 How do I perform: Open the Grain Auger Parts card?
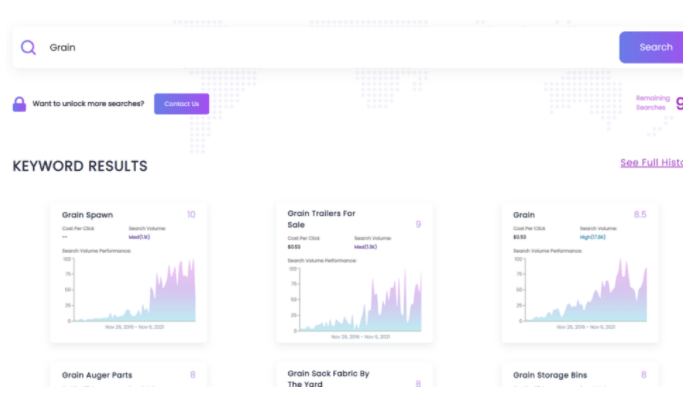(x=97, y=376)
